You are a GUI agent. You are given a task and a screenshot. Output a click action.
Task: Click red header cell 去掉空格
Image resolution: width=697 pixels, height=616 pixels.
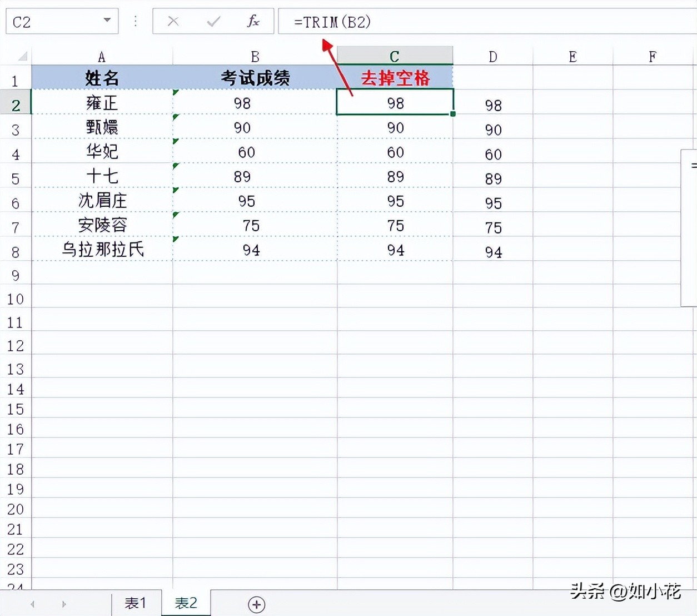(395, 78)
